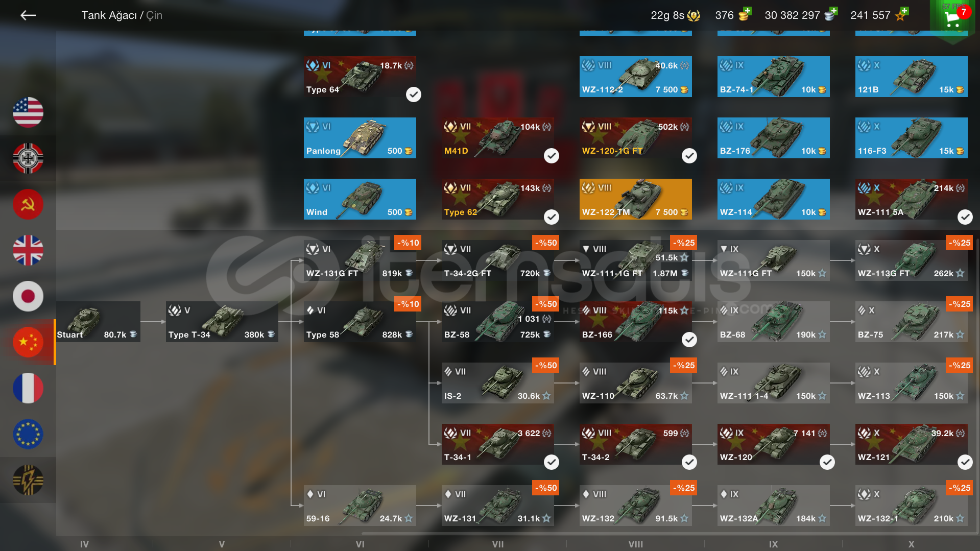Add credits with the plus icon
The width and height of the screenshot is (980, 551).
pyautogui.click(x=833, y=11)
